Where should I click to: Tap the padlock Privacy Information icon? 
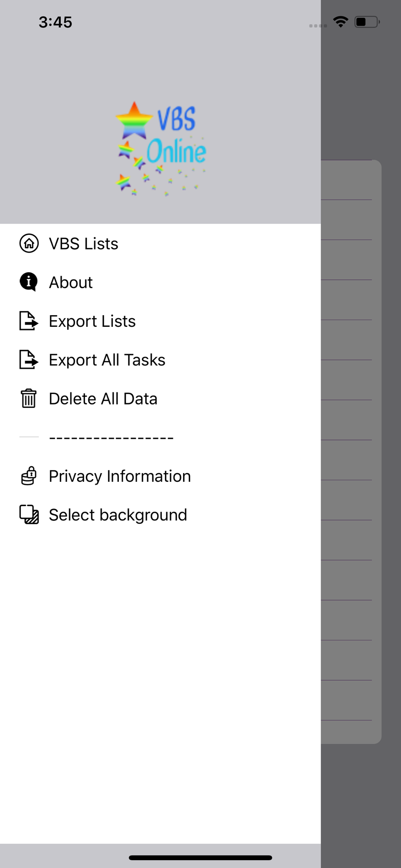tap(29, 476)
